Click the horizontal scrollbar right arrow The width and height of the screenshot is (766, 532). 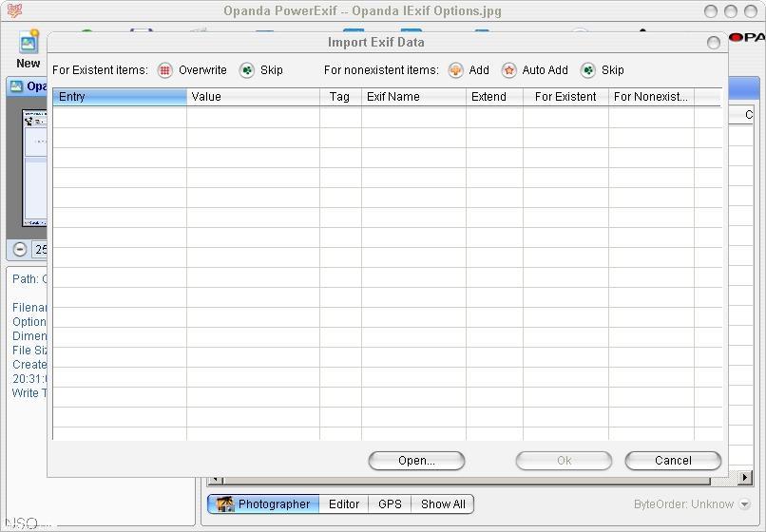745,477
